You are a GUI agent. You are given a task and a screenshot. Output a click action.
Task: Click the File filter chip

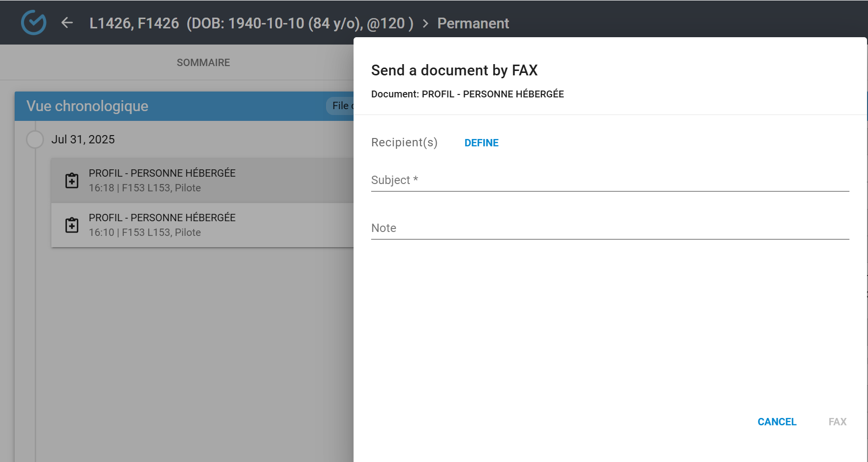click(340, 106)
